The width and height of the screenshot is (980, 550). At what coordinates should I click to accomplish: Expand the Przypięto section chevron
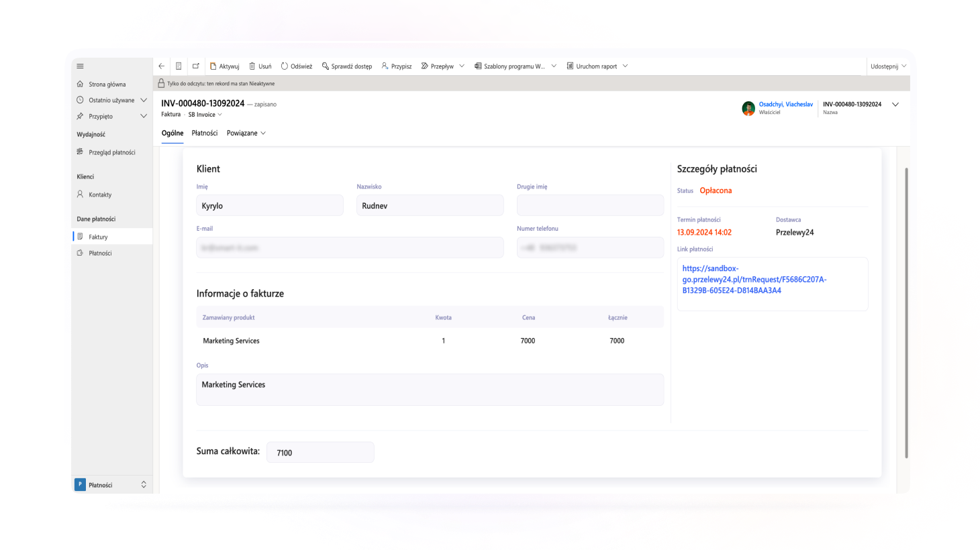coord(143,116)
